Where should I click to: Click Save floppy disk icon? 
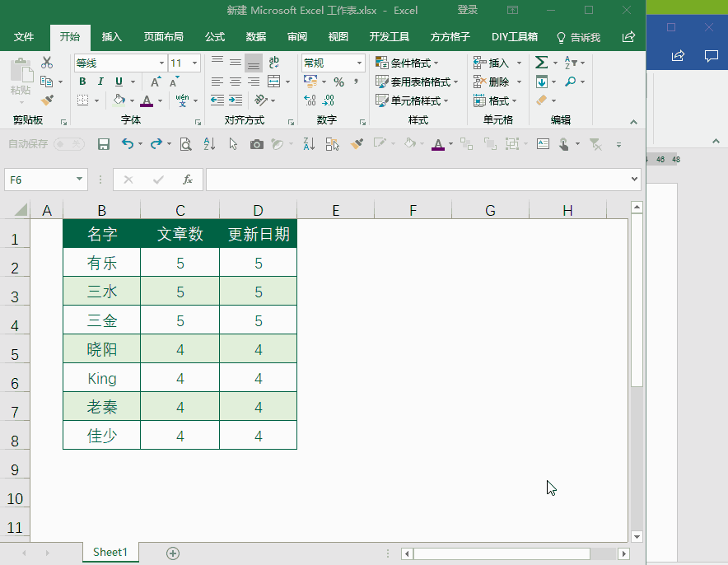[x=104, y=144]
